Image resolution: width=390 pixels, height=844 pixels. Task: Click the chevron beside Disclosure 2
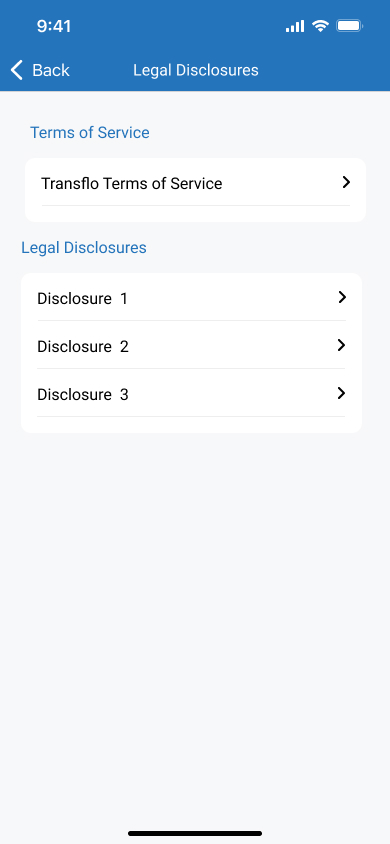click(x=341, y=345)
